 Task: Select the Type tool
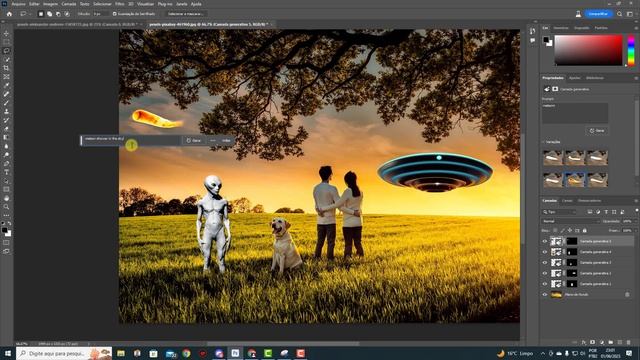click(x=6, y=172)
